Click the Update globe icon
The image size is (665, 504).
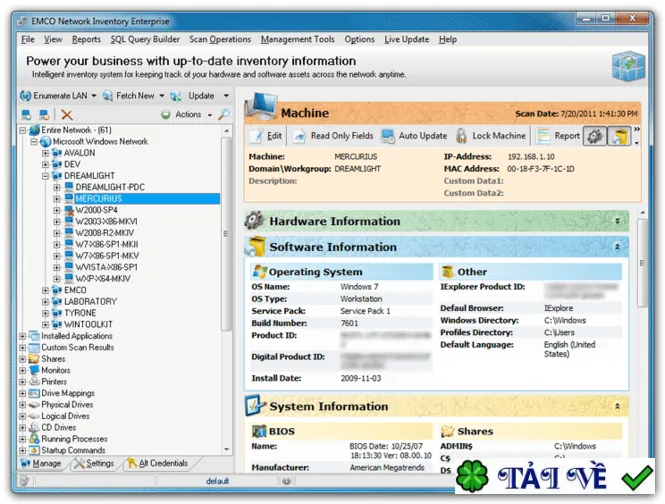[x=176, y=96]
